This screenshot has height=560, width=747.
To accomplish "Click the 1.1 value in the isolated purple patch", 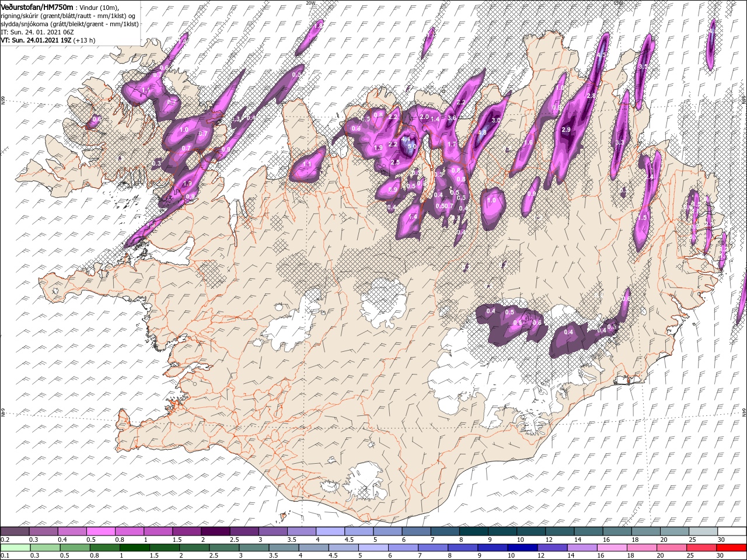I will click(307, 164).
